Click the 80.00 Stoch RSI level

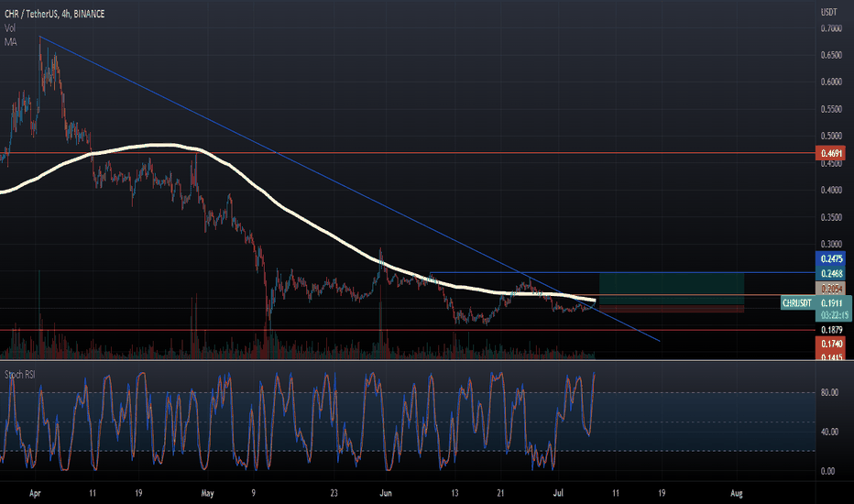pos(829,392)
